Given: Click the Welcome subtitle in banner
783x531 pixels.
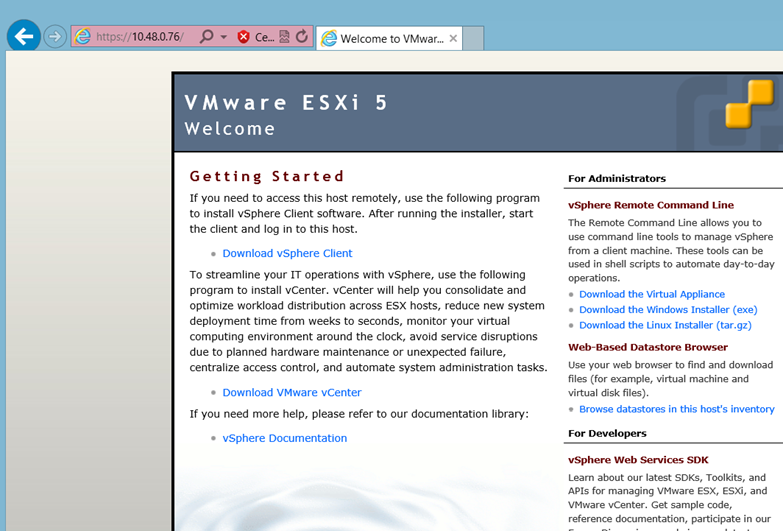Looking at the screenshot, I should [230, 129].
